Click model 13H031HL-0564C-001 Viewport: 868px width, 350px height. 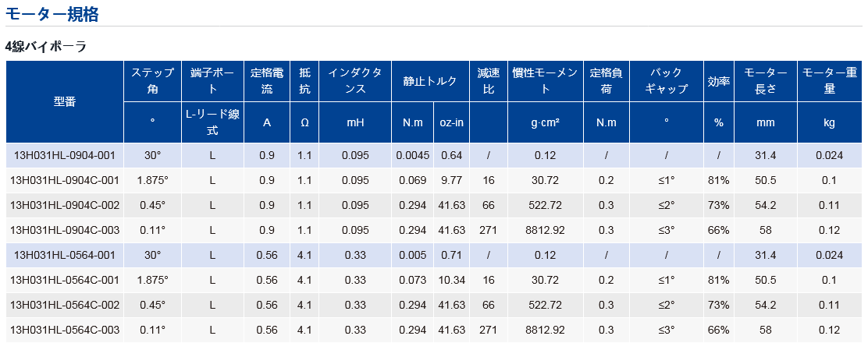65,281
